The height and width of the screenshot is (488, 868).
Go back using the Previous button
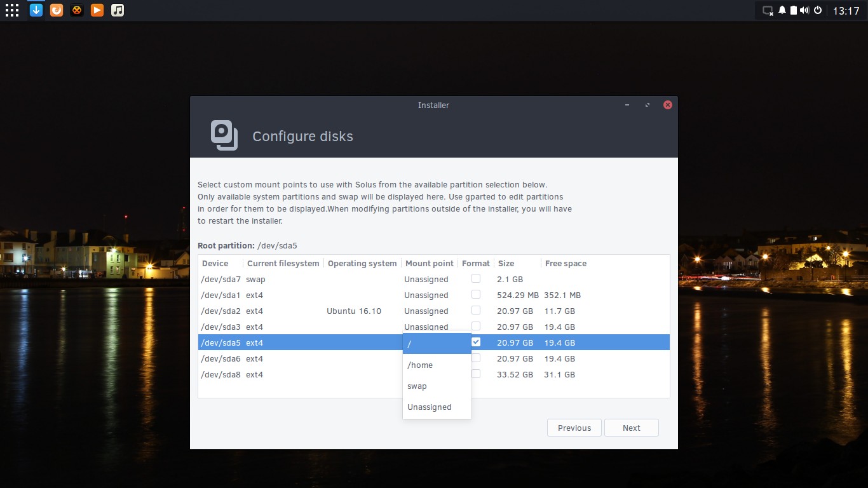tap(574, 427)
